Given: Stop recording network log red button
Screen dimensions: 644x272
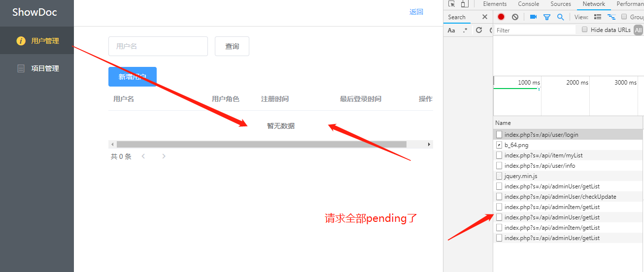Looking at the screenshot, I should 501,17.
